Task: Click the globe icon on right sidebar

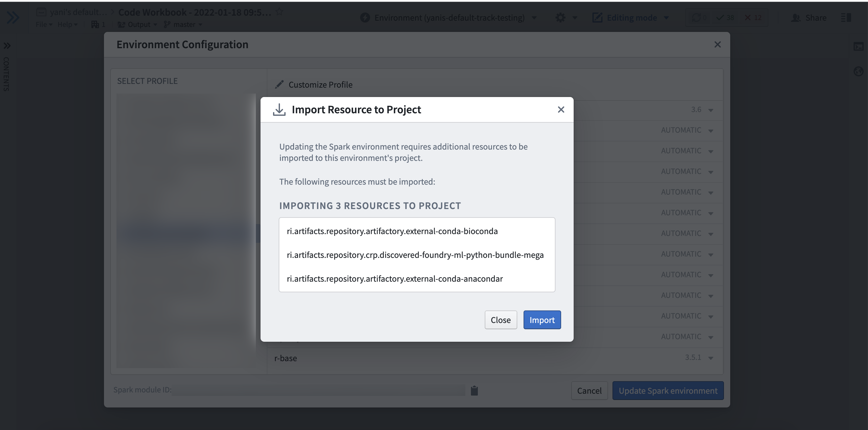Action: (858, 71)
